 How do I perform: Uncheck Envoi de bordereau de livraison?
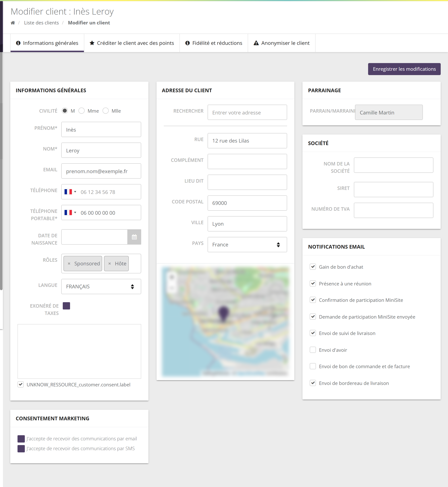click(x=313, y=383)
